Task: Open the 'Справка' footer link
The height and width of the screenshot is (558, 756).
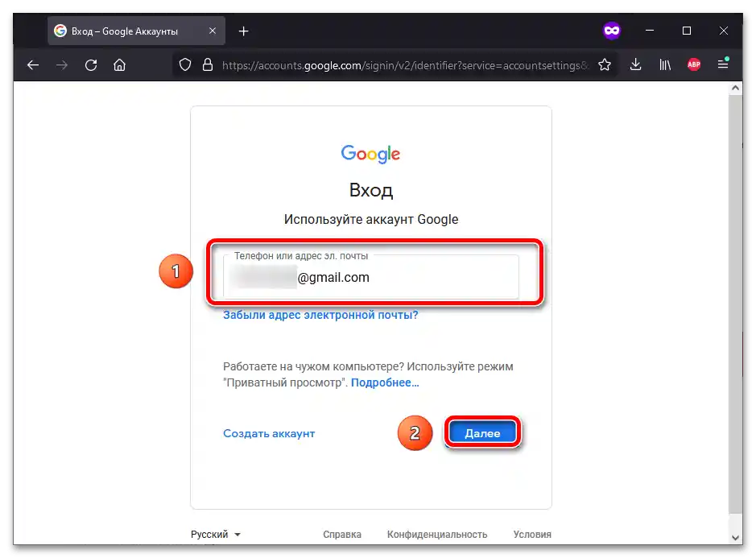Action: pyautogui.click(x=342, y=535)
